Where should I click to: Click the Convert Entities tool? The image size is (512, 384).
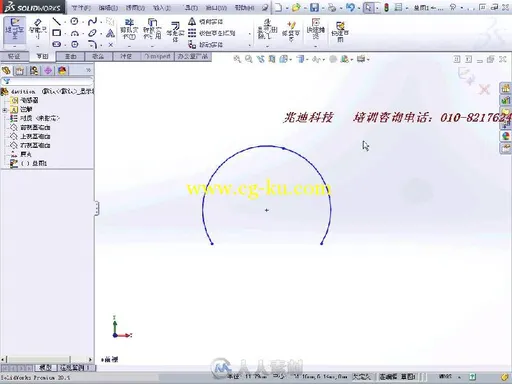coord(152,29)
